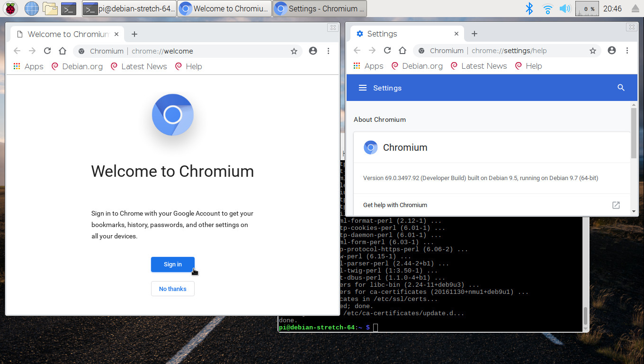This screenshot has width=644, height=364.
Task: Go forward in the Welcome window
Action: (x=32, y=51)
